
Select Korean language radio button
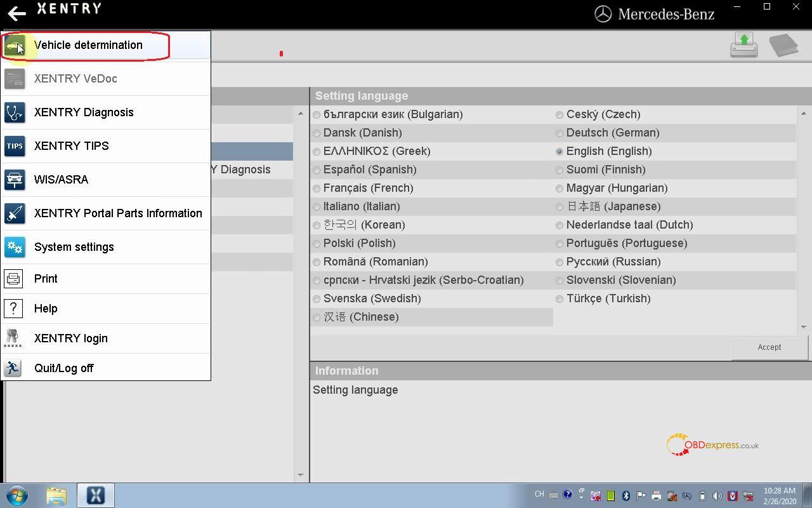pos(317,225)
